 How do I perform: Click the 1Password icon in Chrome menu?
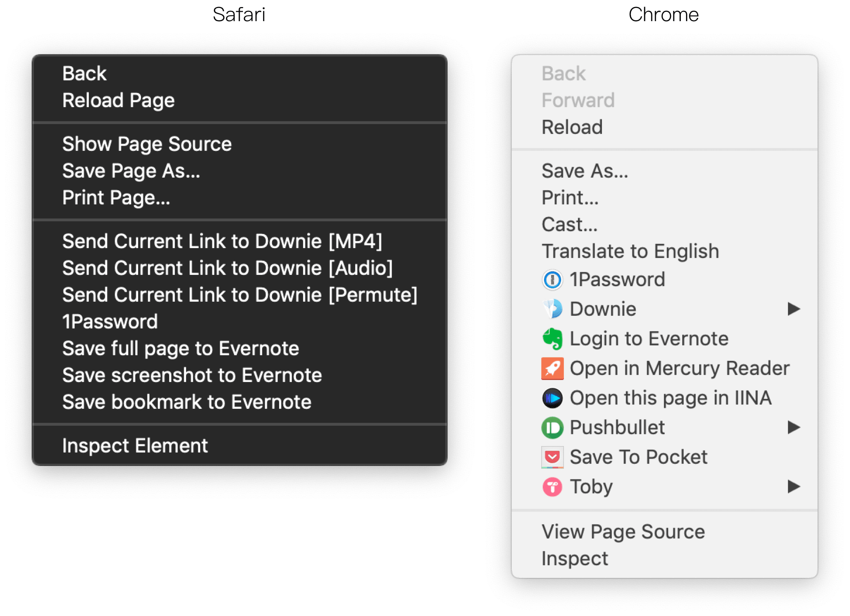552,280
